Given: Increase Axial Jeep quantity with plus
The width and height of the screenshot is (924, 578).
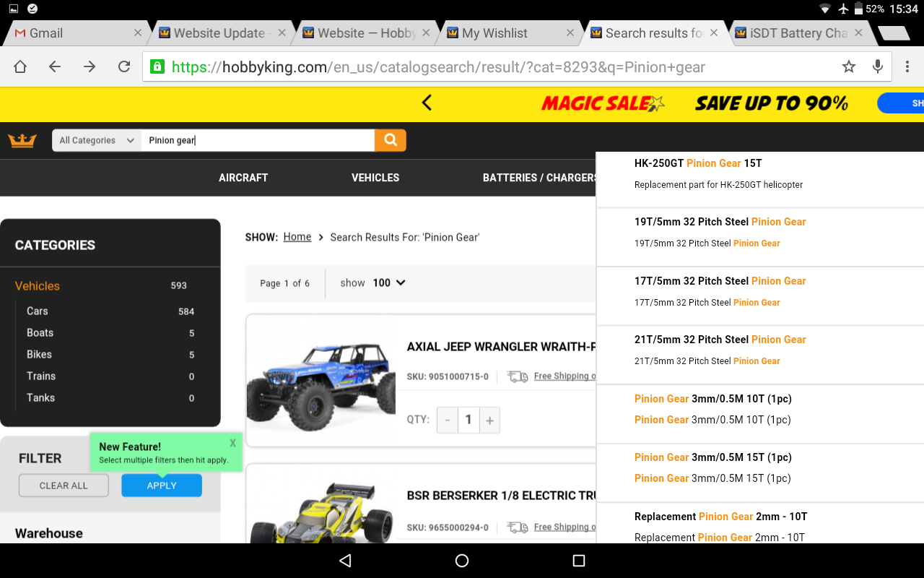Looking at the screenshot, I should tap(489, 420).
